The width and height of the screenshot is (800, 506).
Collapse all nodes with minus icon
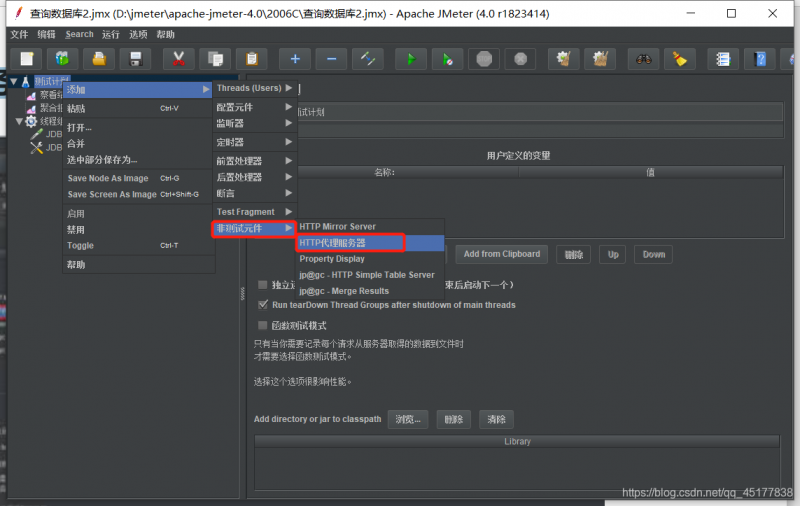pyautogui.click(x=332, y=59)
